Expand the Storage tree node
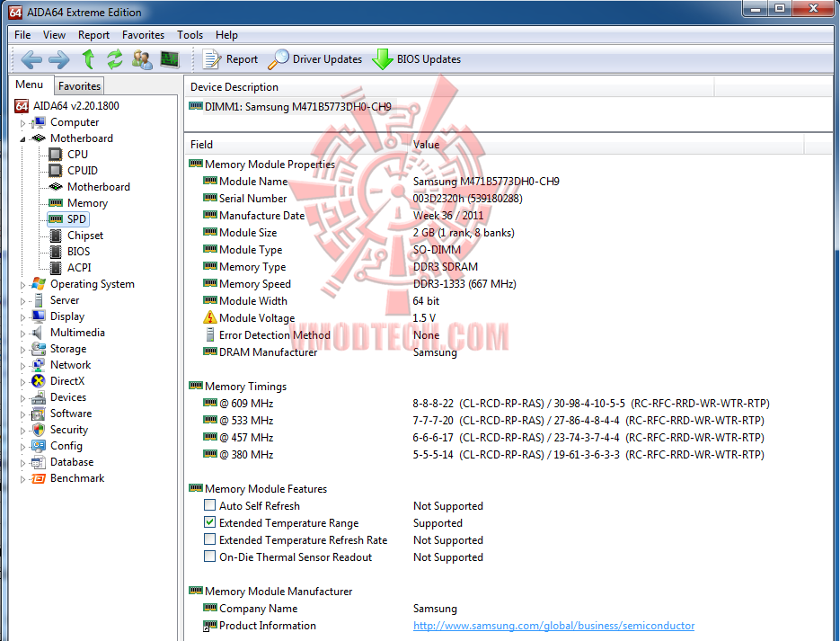This screenshot has width=840, height=641. pos(22,350)
